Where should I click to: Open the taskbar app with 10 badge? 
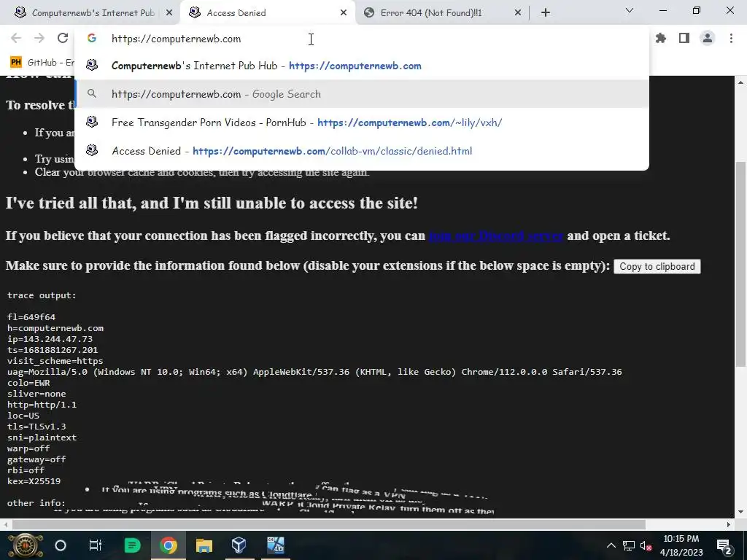[x=275, y=545]
